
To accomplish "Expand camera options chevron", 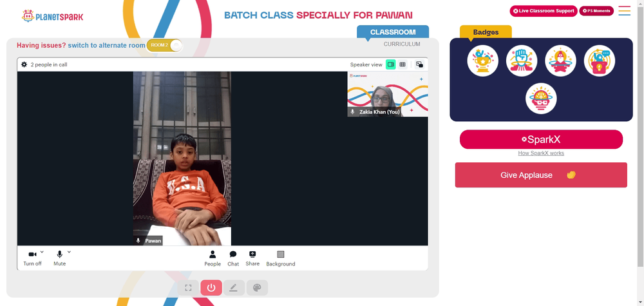I will click(42, 252).
